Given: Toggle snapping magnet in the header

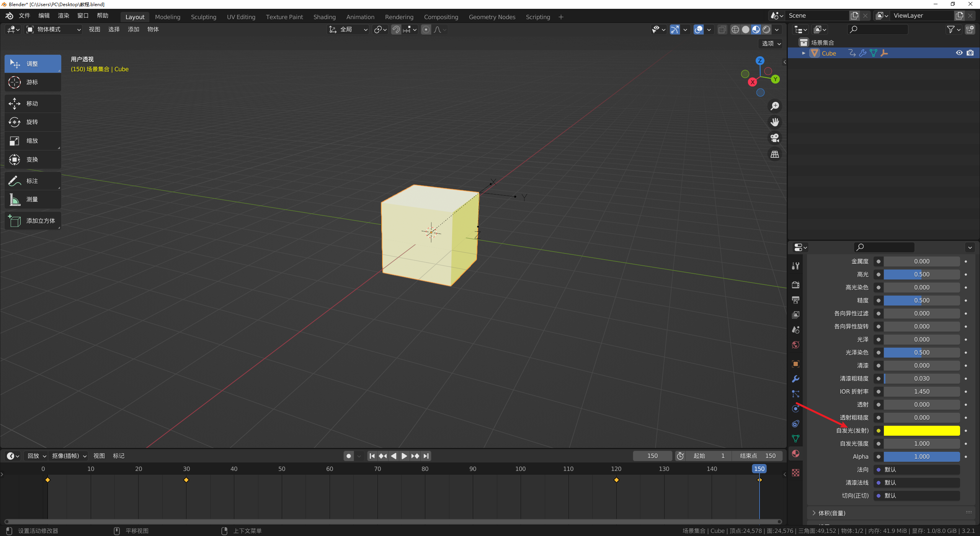Looking at the screenshot, I should click(x=396, y=29).
